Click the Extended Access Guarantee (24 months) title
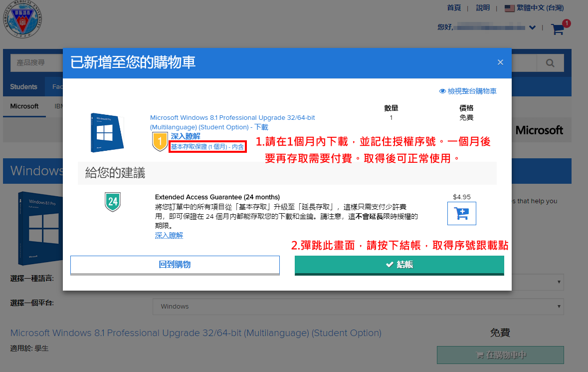Viewport: 588px width, 372px height. pos(217,197)
